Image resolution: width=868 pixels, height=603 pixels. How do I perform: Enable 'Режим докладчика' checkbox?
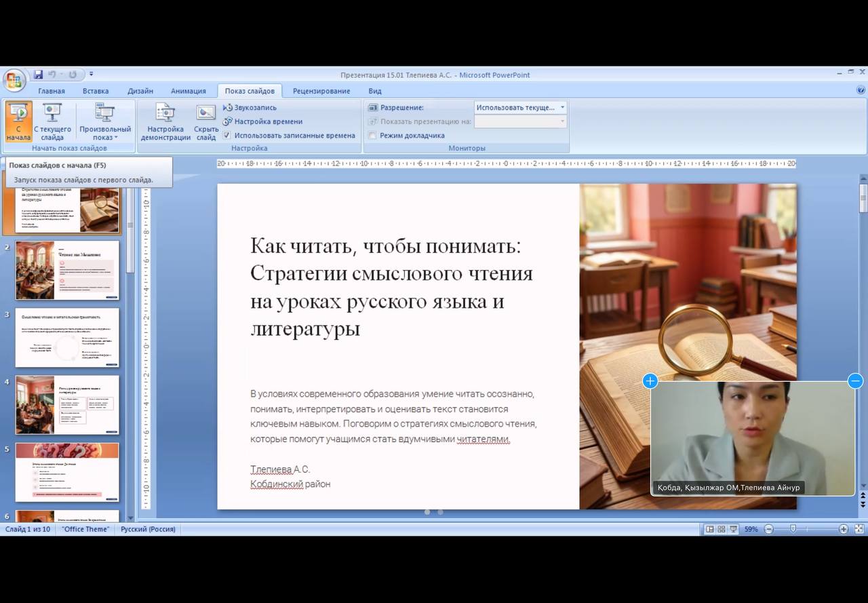pos(372,135)
